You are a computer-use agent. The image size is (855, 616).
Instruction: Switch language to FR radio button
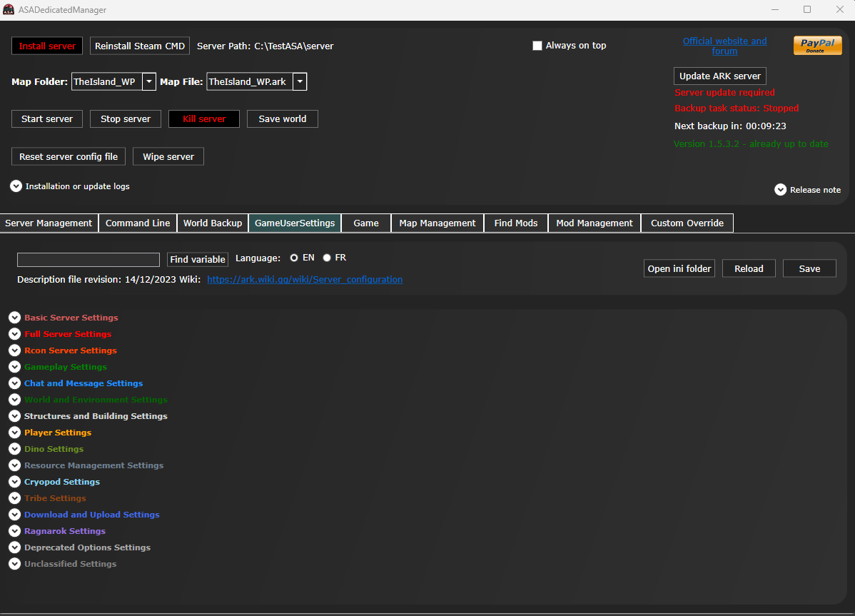(x=327, y=258)
